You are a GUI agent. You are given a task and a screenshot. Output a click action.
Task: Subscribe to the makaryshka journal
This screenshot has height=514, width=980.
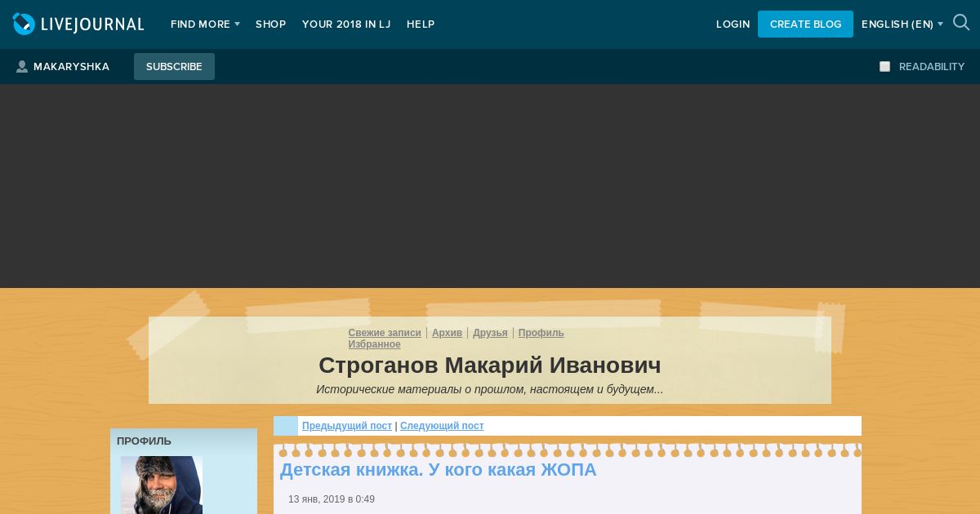point(174,67)
